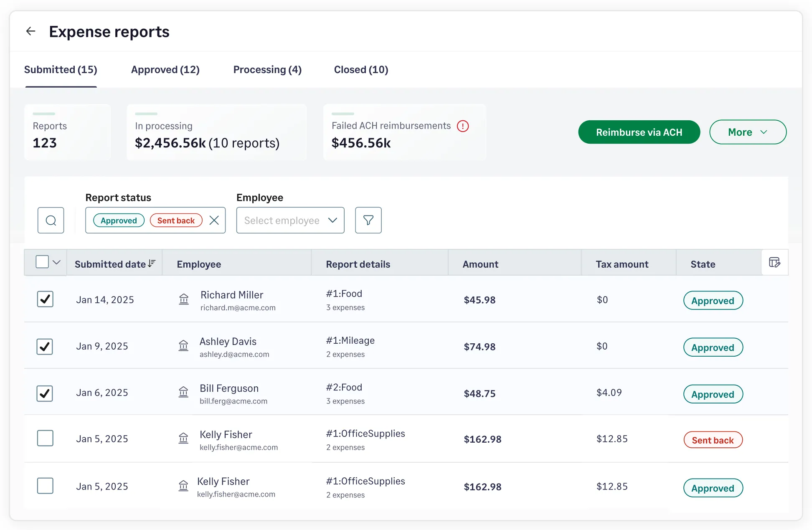812x530 pixels.
Task: Check Kelly Fisher's Sent back report
Action: (45, 438)
